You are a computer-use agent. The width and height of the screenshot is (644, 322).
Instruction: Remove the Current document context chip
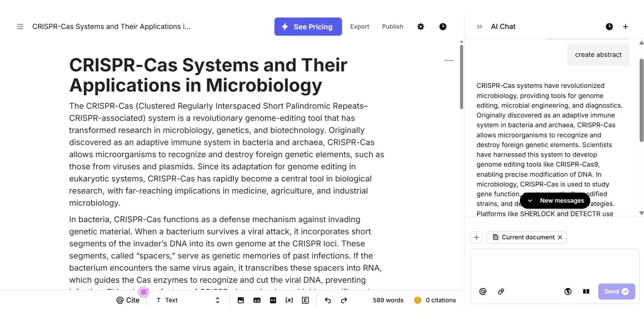(x=560, y=237)
